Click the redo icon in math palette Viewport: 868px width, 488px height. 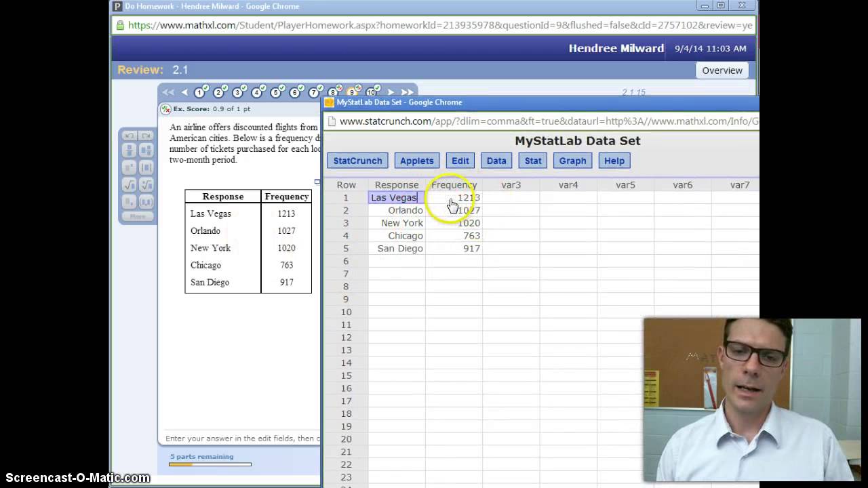[x=146, y=136]
